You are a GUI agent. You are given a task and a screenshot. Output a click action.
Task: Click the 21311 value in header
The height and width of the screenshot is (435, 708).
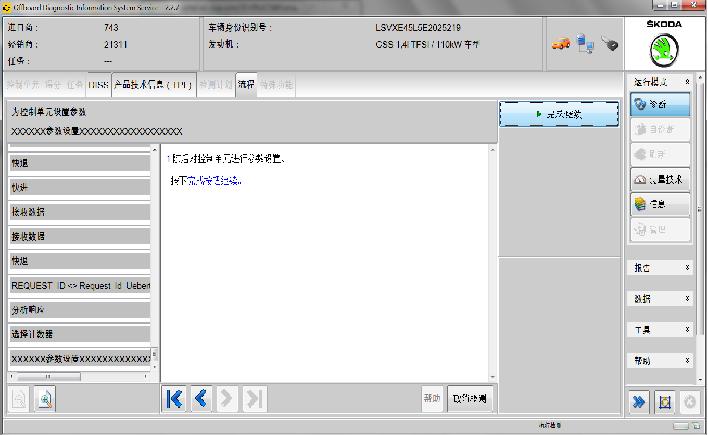116,44
